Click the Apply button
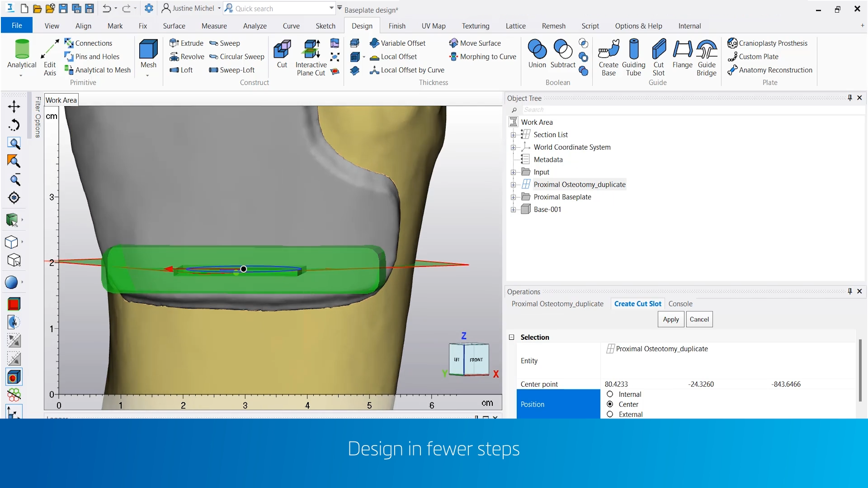Image resolution: width=868 pixels, height=488 pixels. (671, 319)
